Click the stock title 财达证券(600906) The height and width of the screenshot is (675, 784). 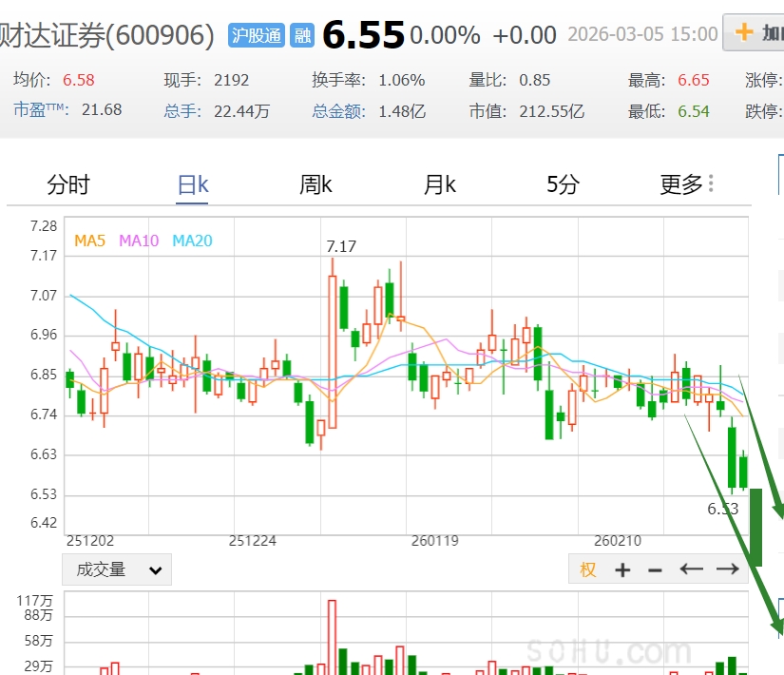[107, 35]
